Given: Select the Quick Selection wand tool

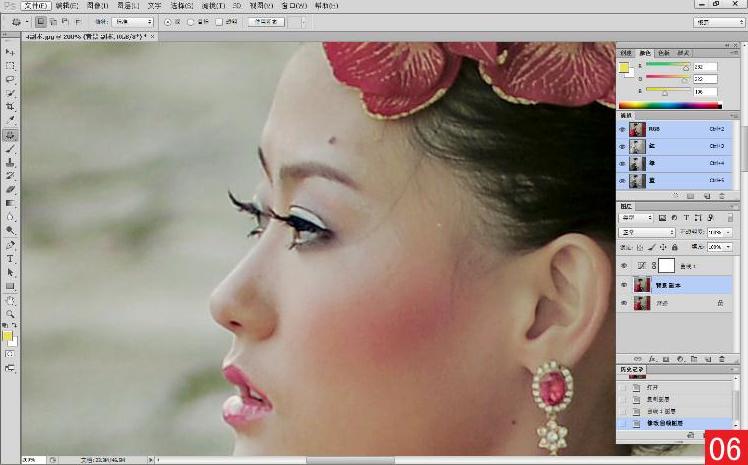Looking at the screenshot, I should coord(10,93).
